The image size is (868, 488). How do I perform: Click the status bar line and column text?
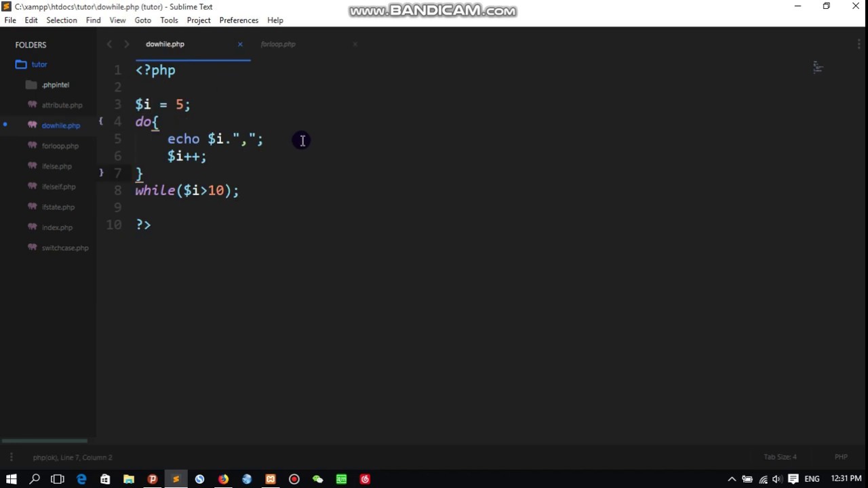(73, 457)
